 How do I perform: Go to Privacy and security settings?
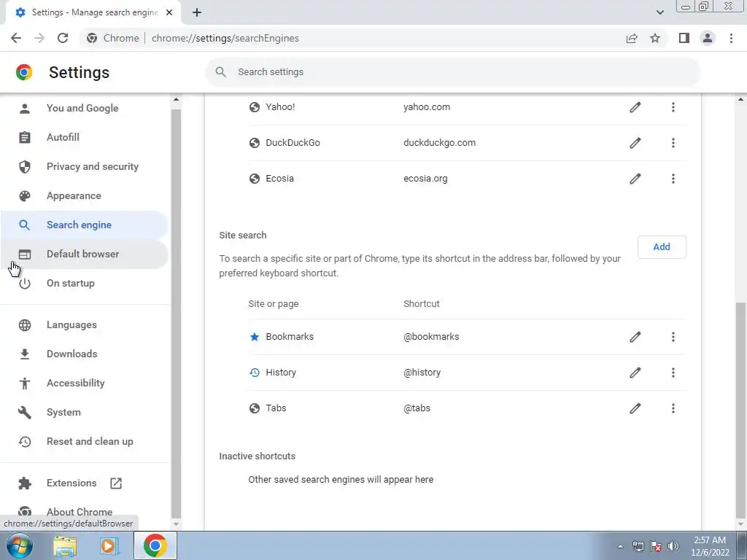point(85,166)
